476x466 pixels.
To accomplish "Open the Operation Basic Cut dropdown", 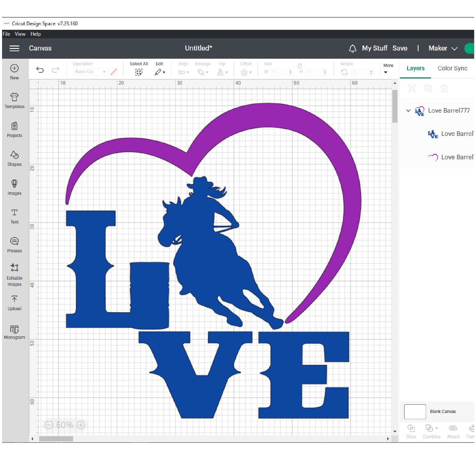I will click(x=90, y=72).
